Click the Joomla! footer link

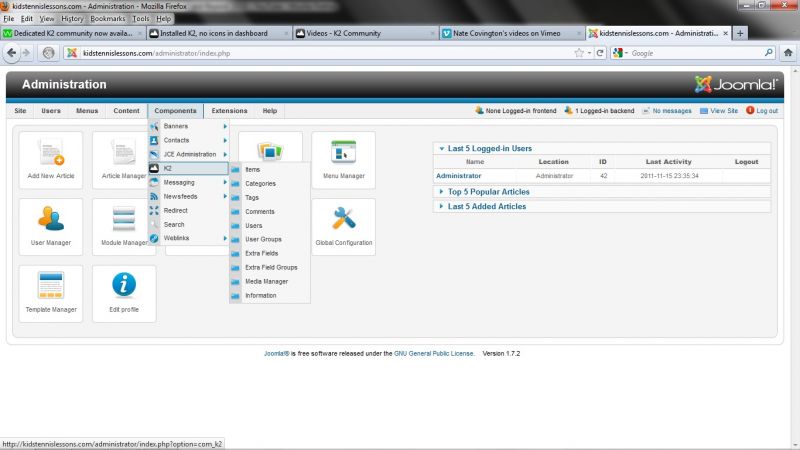tap(276, 354)
